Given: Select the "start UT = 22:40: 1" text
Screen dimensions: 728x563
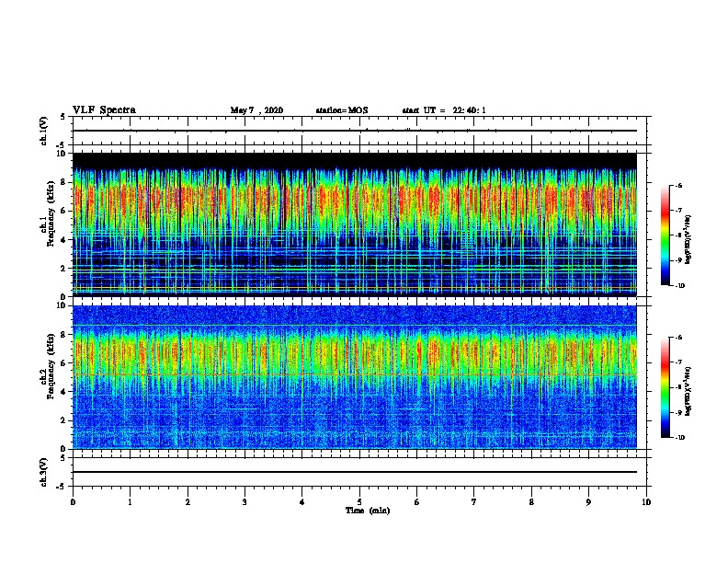Looking at the screenshot, I should (x=444, y=110).
